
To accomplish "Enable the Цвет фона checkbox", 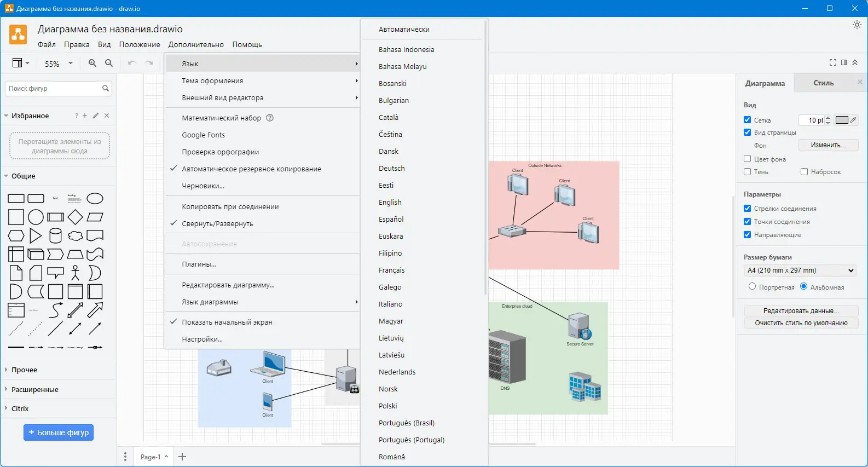I will [x=747, y=159].
